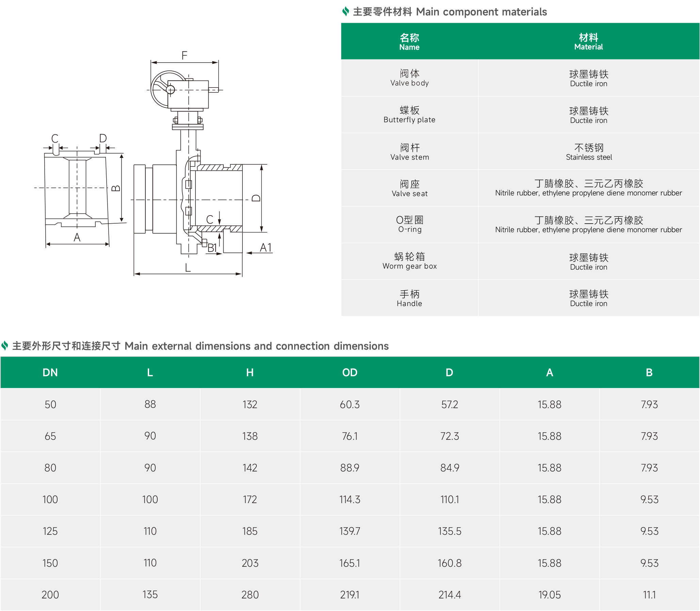Click the OD column header
The image size is (700, 611).
tap(349, 372)
